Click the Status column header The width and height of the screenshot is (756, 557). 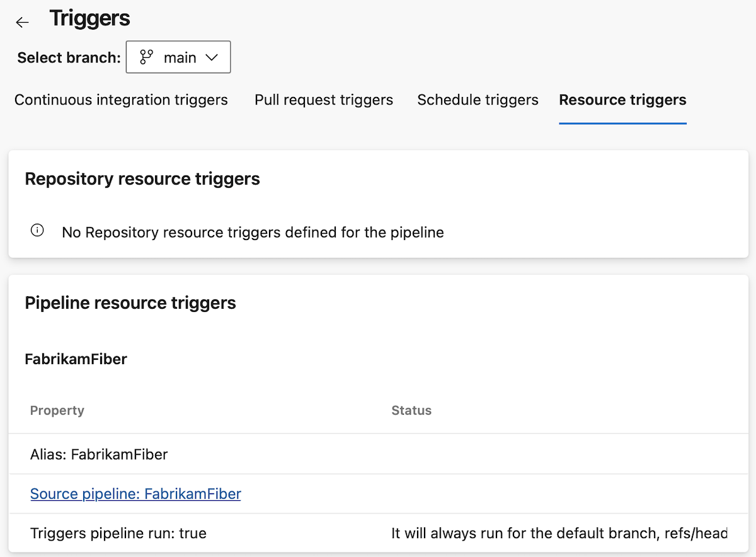pos(411,411)
